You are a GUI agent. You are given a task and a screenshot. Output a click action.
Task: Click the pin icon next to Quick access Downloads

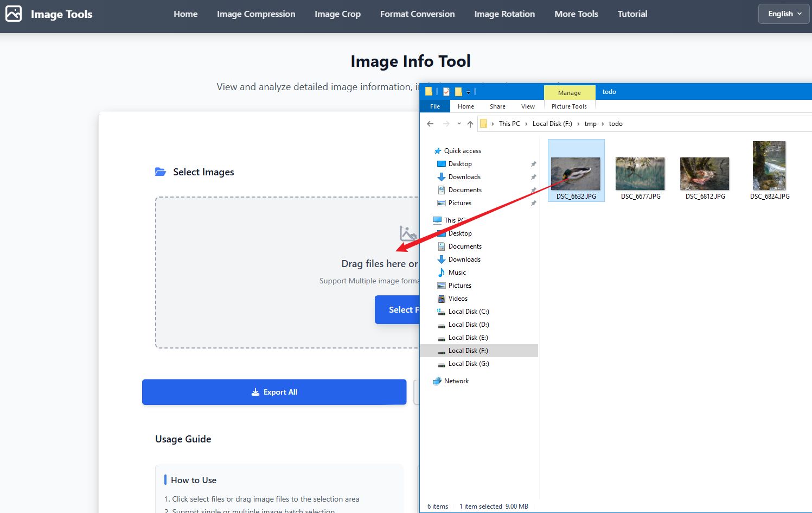click(x=533, y=177)
